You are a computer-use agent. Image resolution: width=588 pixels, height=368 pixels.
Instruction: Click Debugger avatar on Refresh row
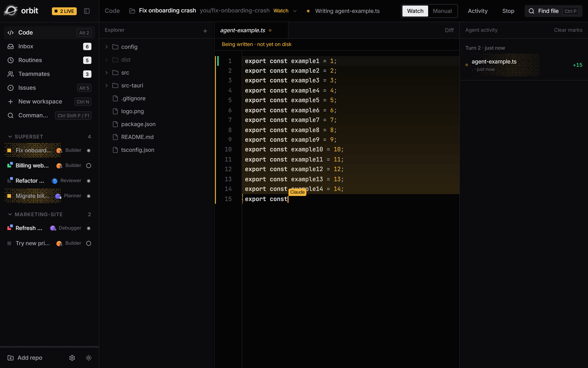pos(53,228)
